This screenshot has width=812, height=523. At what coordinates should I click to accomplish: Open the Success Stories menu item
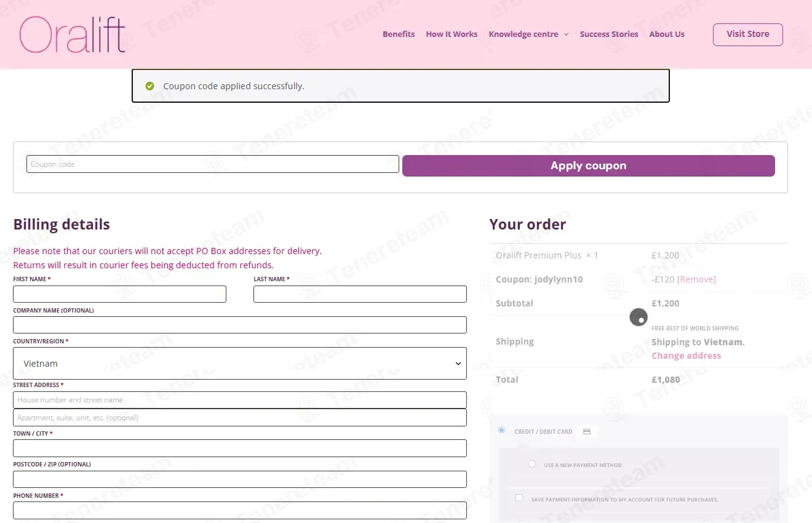coord(609,34)
